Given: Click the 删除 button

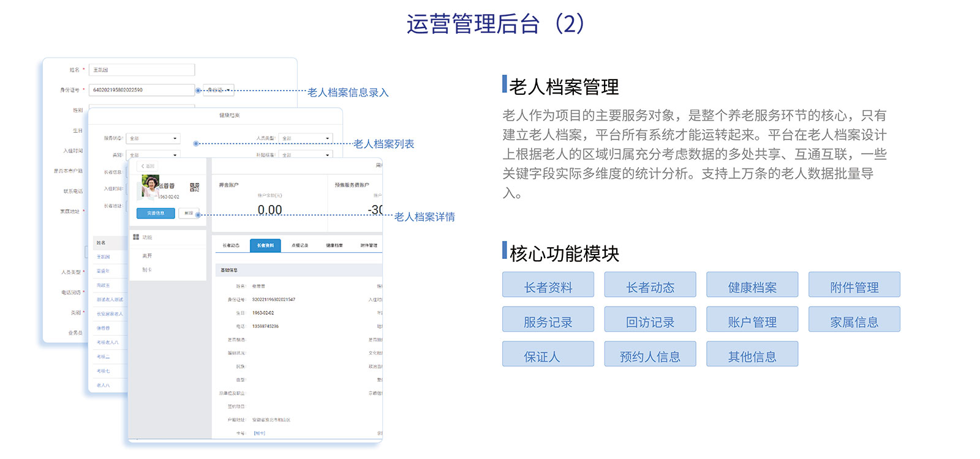Looking at the screenshot, I should [189, 213].
